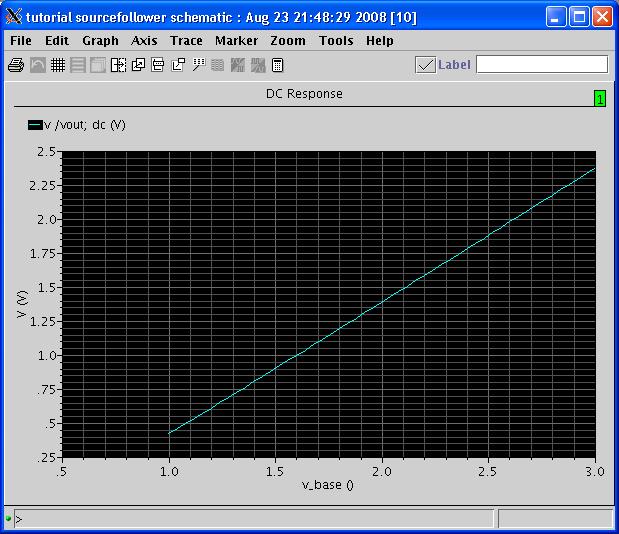Click the overlapping windows icon before the flag

pyautogui.click(x=178, y=65)
